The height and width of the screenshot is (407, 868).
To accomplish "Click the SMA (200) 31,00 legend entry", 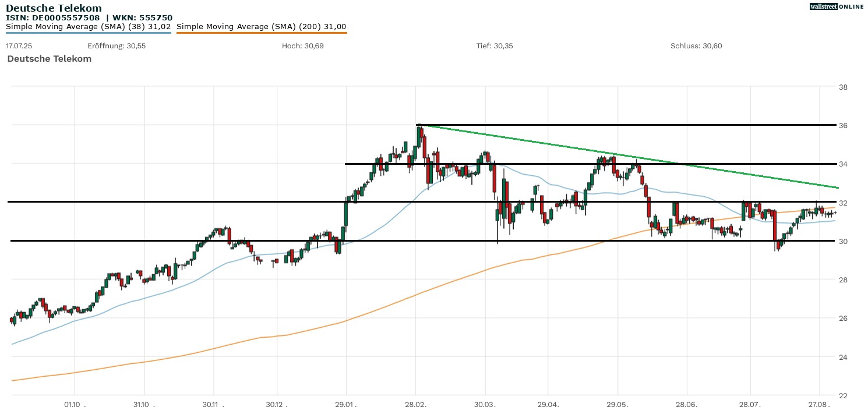I will 262,27.
